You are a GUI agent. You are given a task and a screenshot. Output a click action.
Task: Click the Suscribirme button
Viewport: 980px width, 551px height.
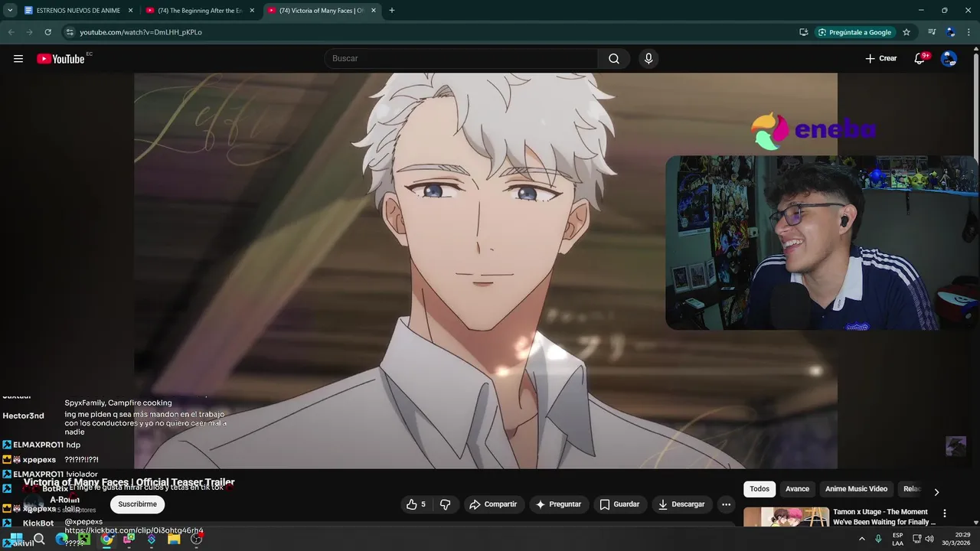tap(138, 504)
